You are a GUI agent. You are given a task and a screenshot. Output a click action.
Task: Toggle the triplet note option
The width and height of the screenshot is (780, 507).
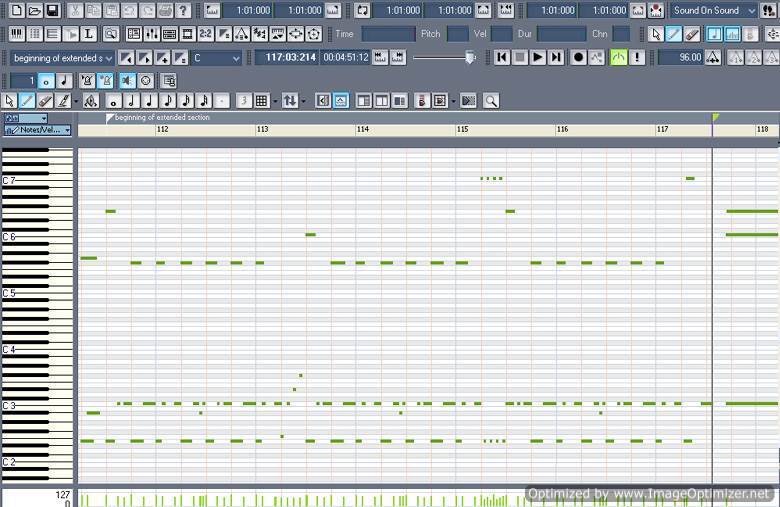[x=242, y=101]
